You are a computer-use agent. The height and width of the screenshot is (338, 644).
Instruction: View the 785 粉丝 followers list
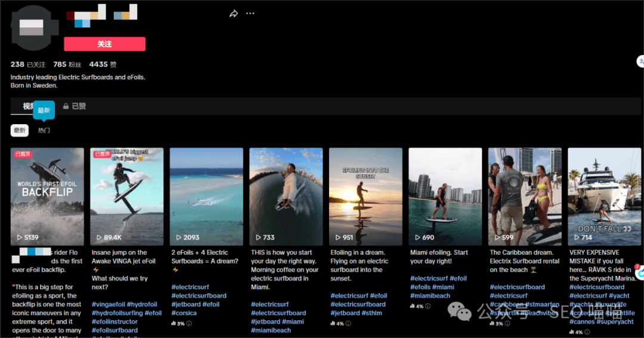click(67, 64)
